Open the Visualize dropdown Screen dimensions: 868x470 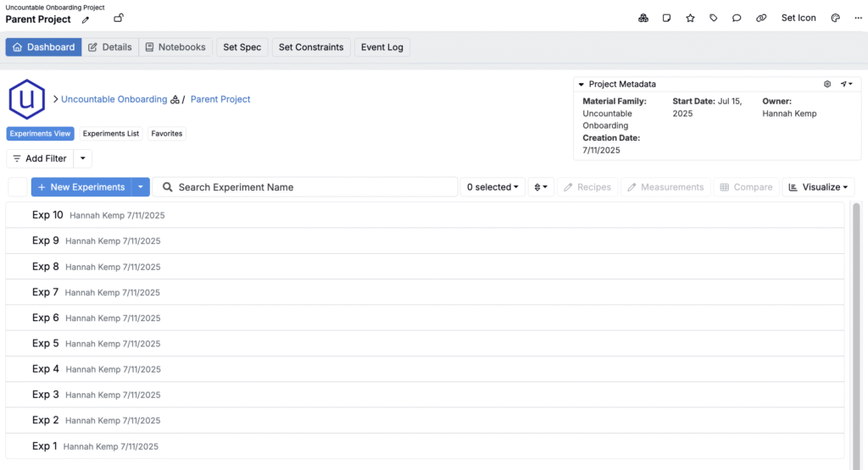821,187
